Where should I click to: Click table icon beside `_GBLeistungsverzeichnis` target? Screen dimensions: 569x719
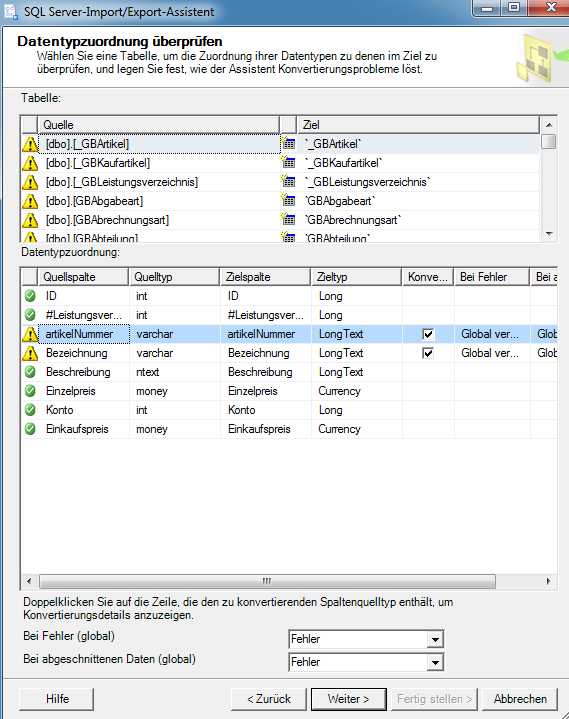288,181
